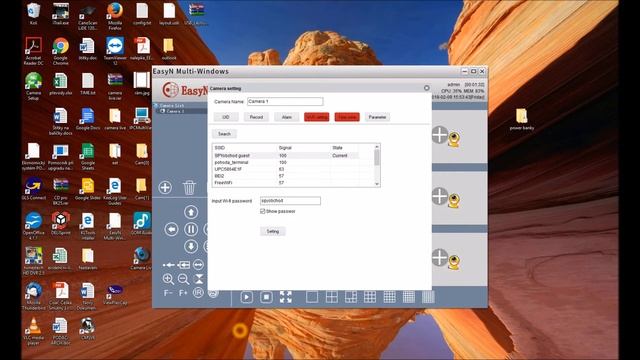Click the Camera Name input field
Image resolution: width=640 pixels, height=360 pixels.
pyautogui.click(x=285, y=101)
